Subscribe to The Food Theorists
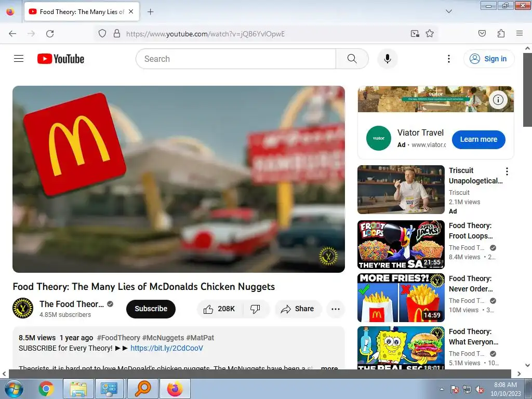 point(151,309)
